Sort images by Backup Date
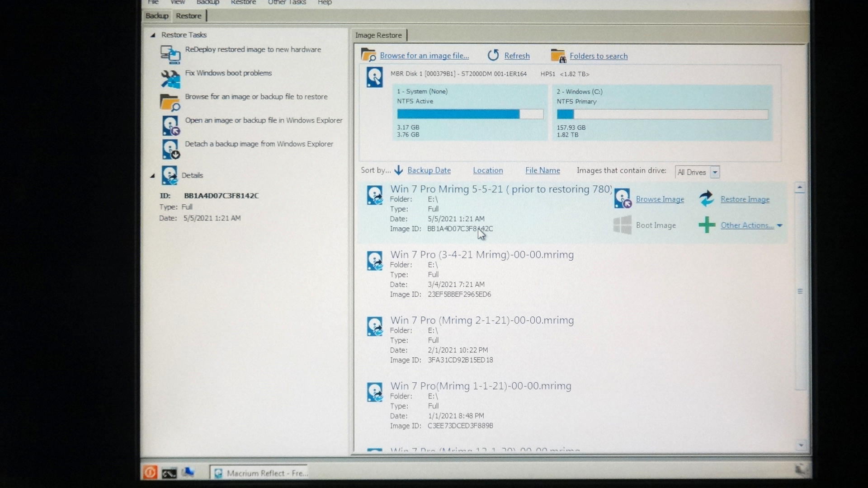Image resolution: width=868 pixels, height=488 pixels. pos(429,170)
